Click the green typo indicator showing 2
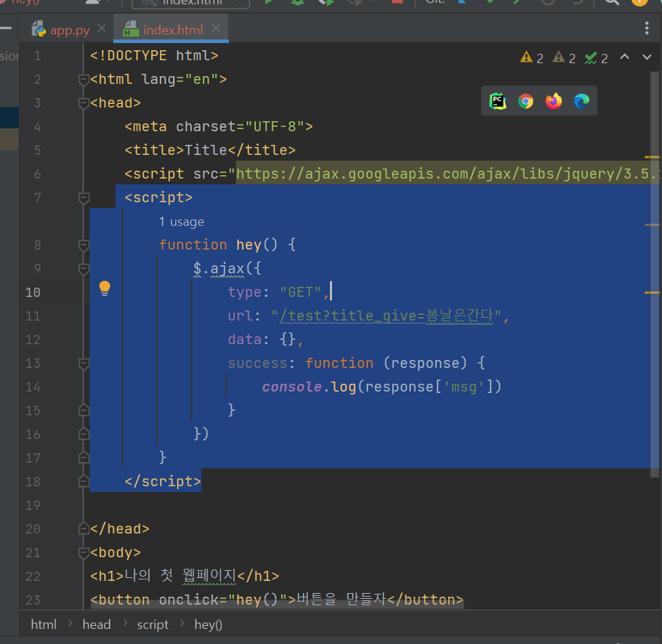Viewport: 662px width, 644px height. pyautogui.click(x=596, y=58)
